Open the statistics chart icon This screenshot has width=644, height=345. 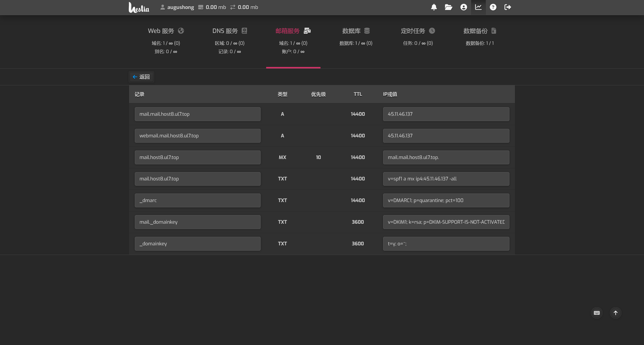pos(478,7)
